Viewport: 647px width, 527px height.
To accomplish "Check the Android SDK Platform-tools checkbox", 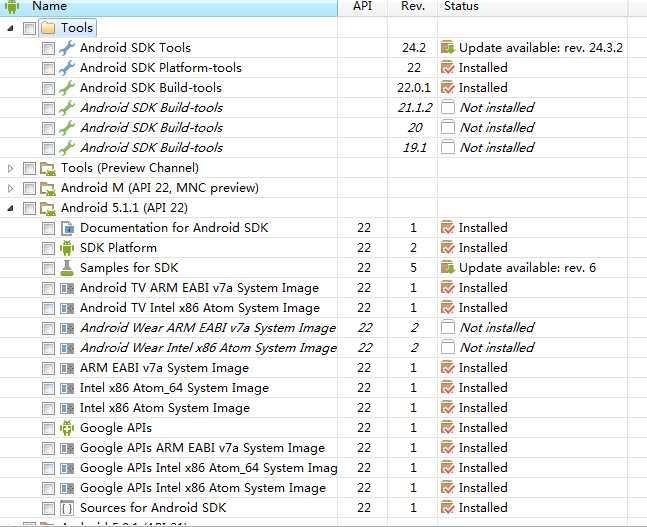I will click(x=48, y=68).
